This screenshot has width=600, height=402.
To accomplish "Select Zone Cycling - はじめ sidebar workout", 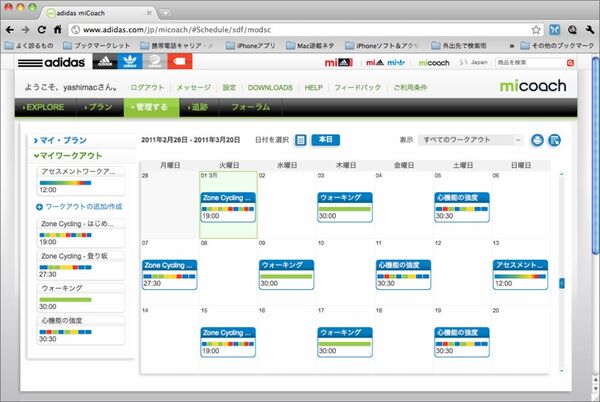I will [81, 233].
